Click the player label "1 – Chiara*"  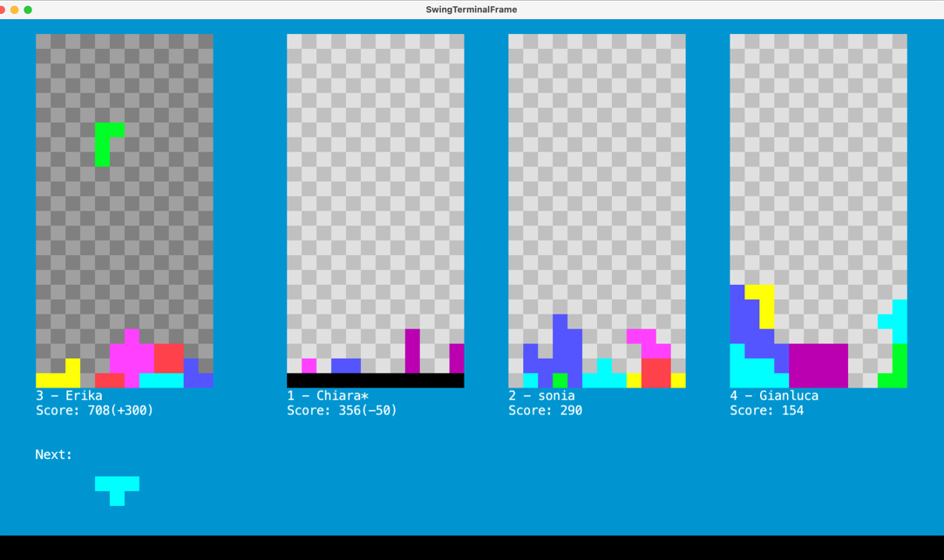(328, 395)
